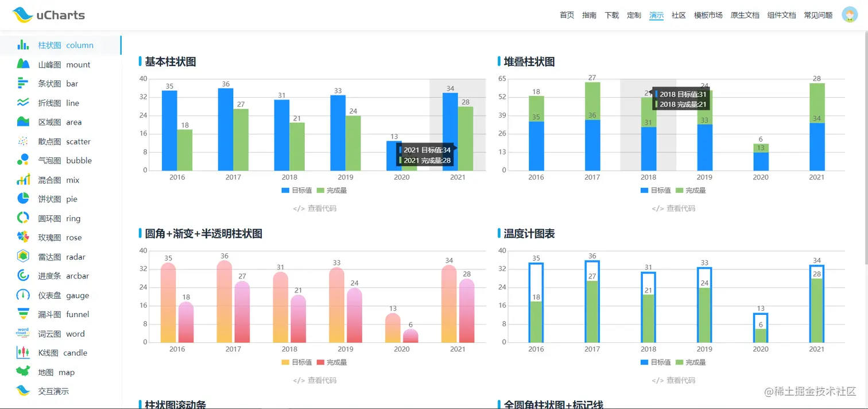Select the funnel chart sidebar icon
Viewport: 868px width, 409px height.
point(23,314)
